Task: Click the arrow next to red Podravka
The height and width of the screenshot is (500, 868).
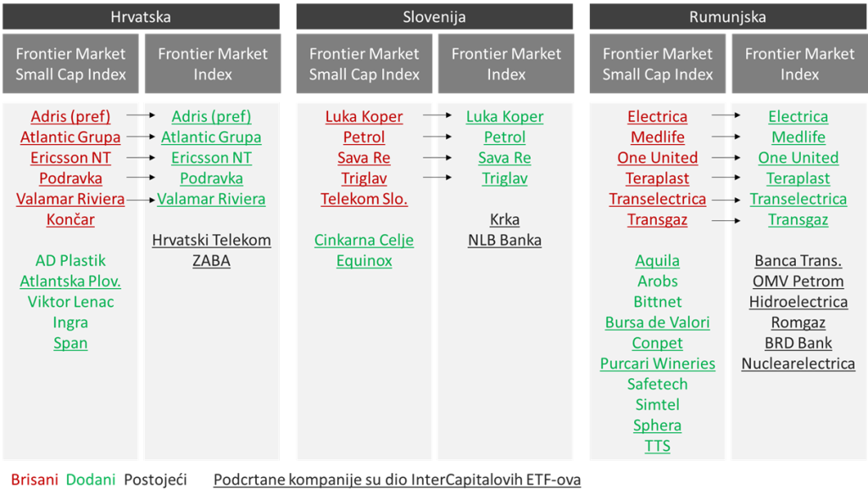Action: pyautogui.click(x=141, y=178)
